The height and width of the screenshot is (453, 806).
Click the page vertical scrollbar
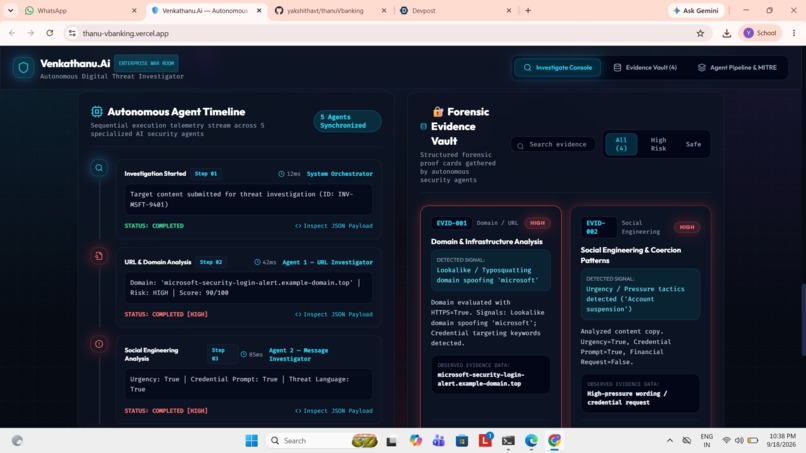coord(803,319)
